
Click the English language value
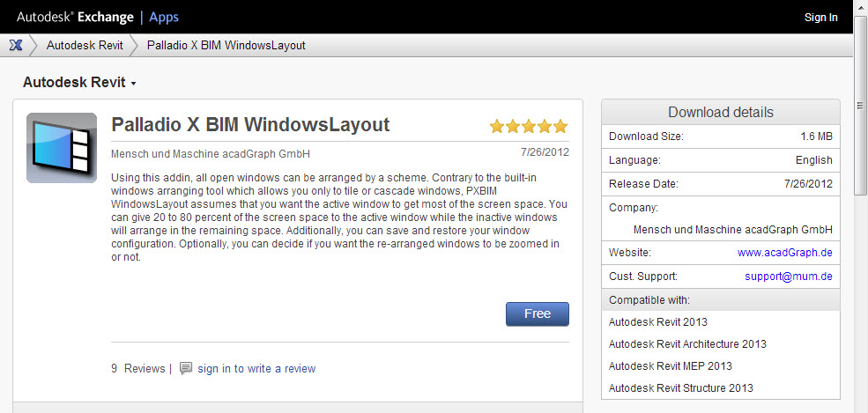[x=814, y=160]
